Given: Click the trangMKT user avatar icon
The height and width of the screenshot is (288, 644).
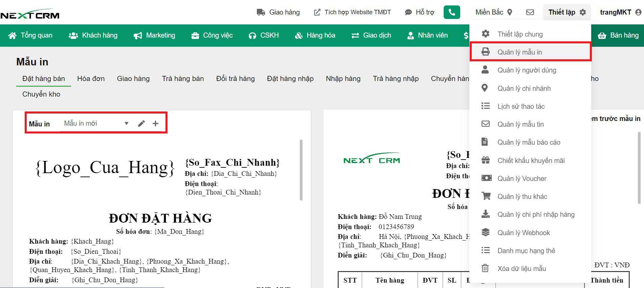Looking at the screenshot, I should point(638,13).
